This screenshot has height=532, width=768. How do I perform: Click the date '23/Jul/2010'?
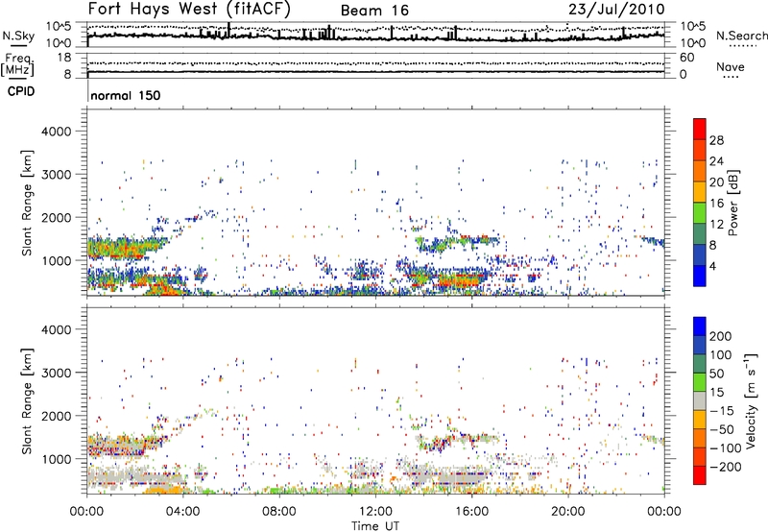pyautogui.click(x=616, y=10)
